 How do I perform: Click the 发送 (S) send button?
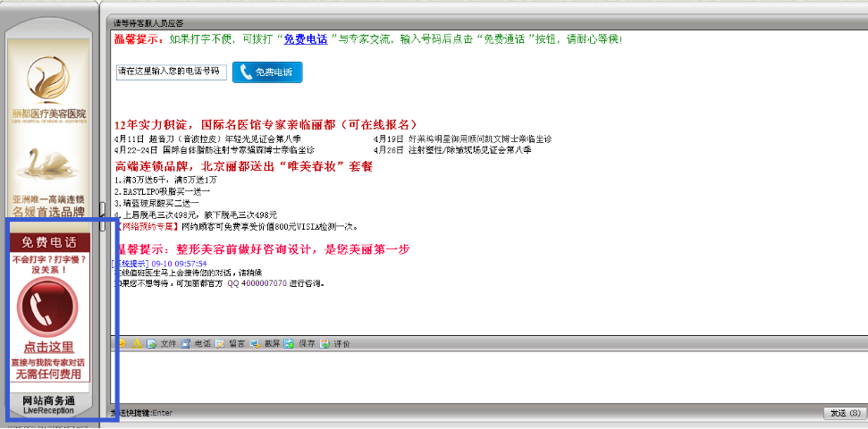pos(843,413)
